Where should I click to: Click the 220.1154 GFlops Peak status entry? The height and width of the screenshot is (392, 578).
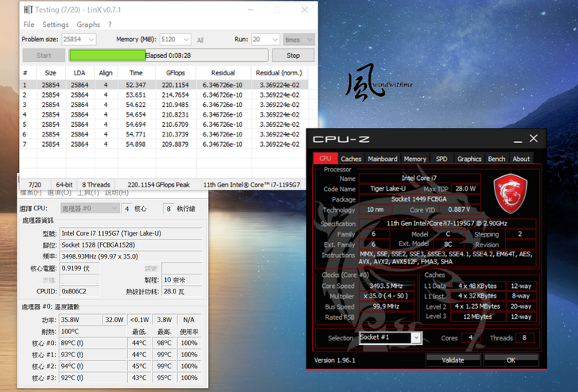pos(159,185)
